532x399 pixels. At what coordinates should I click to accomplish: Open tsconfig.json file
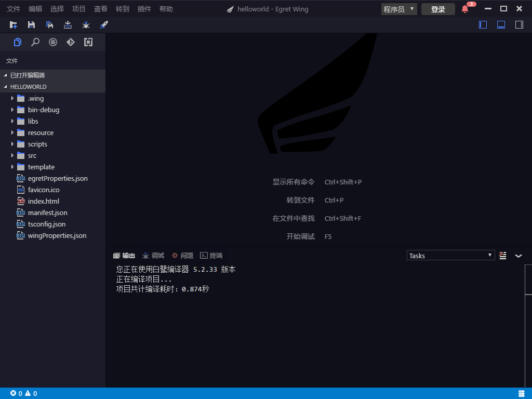coord(52,224)
